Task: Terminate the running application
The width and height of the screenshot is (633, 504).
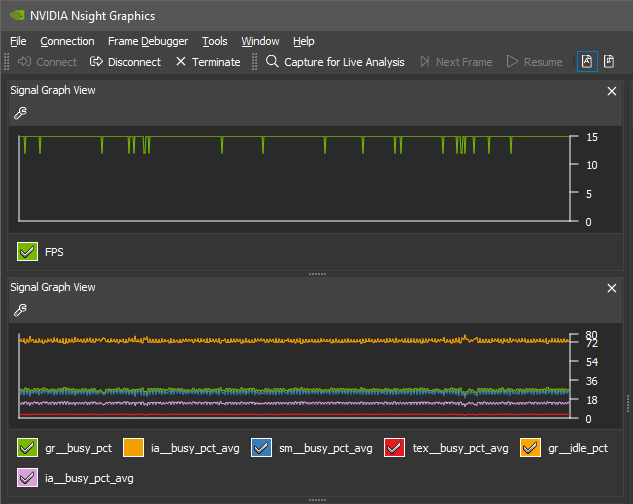Action: coord(208,62)
